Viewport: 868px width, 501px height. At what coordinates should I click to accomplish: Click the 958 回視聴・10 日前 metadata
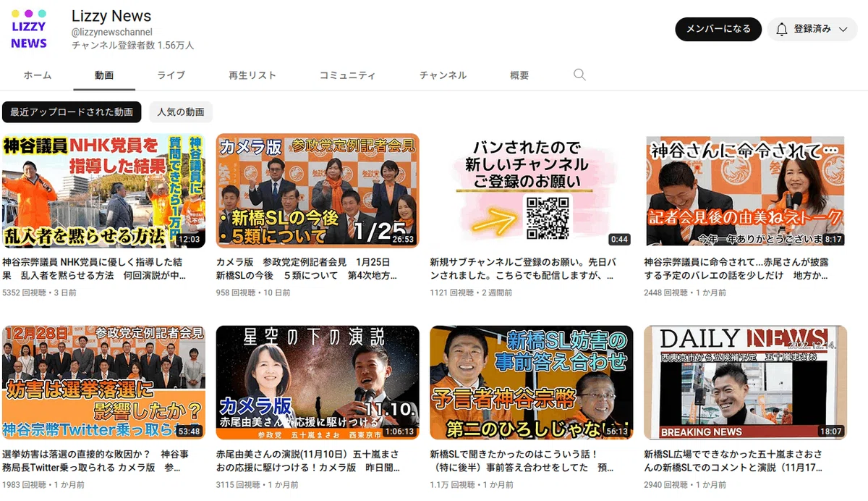[x=253, y=292]
